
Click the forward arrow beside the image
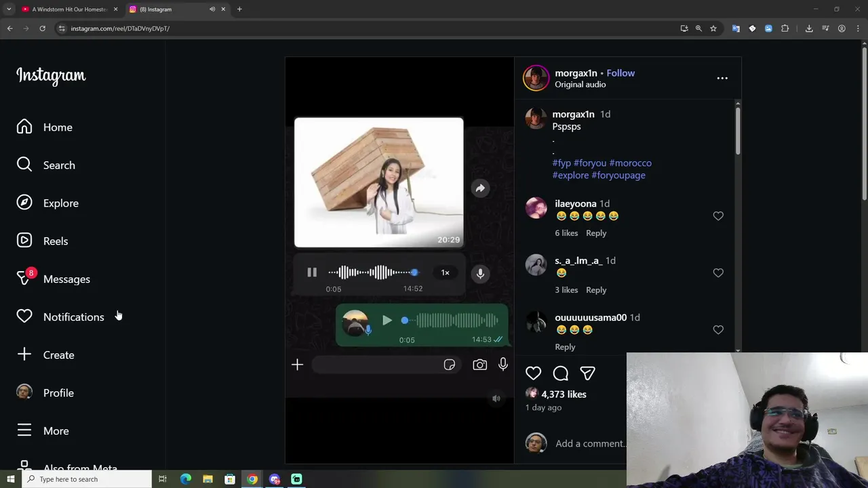tap(480, 188)
